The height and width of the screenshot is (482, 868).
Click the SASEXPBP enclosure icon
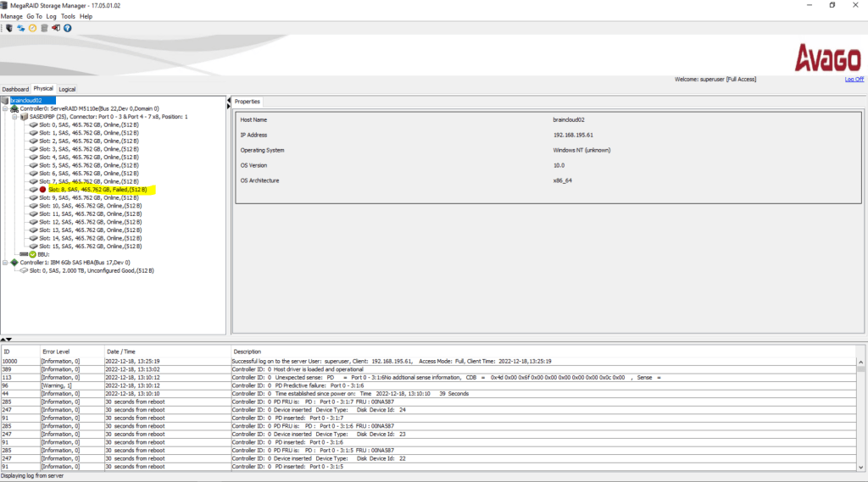coord(24,117)
